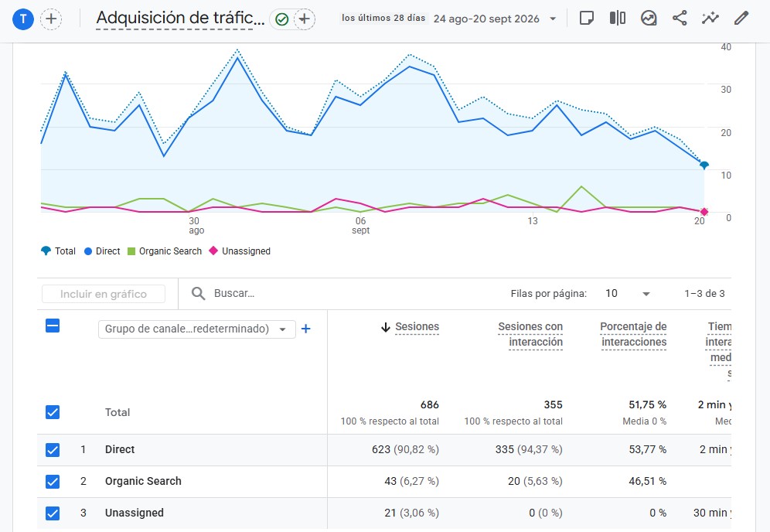Uncheck the Unassigned row checkbox
Viewport: 770px width, 532px height.
pyautogui.click(x=53, y=513)
